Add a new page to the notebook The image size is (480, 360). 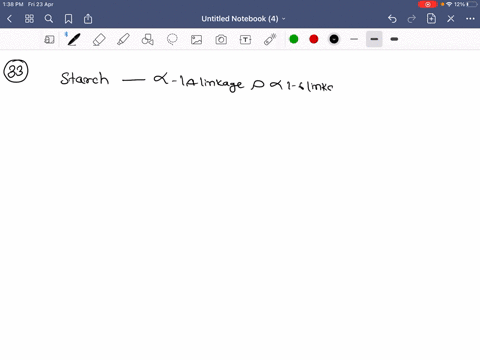[x=431, y=19]
